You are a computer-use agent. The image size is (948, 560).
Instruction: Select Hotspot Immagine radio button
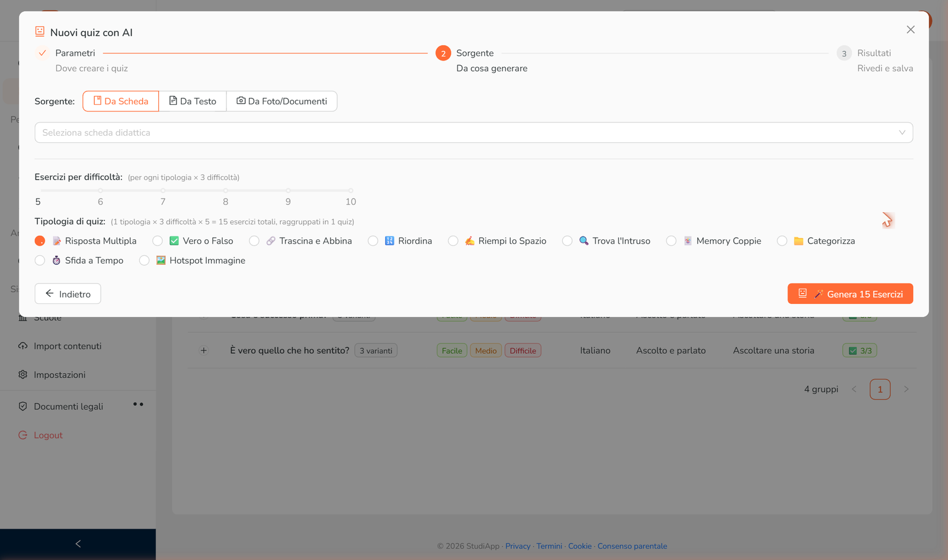(144, 261)
